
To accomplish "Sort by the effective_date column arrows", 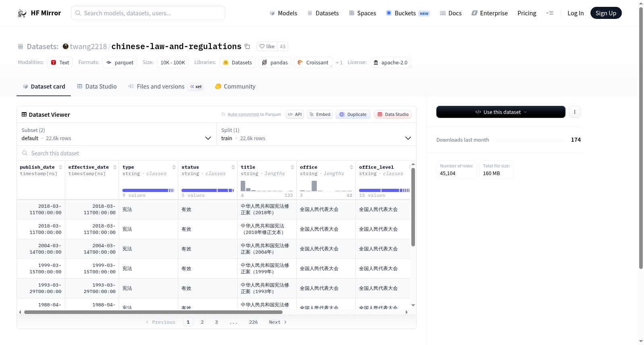I will (115, 167).
